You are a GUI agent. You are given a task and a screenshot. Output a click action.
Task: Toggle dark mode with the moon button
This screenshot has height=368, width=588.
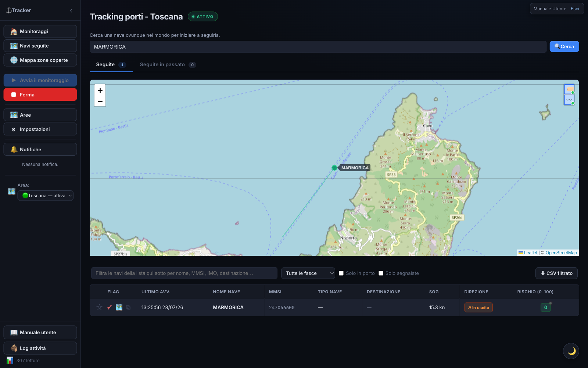[x=571, y=351]
